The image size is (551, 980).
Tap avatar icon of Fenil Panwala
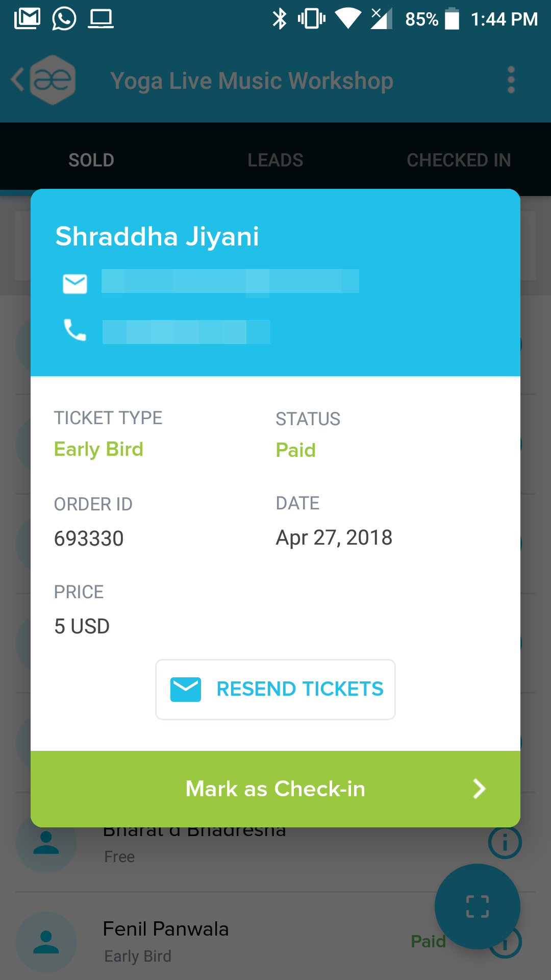[x=46, y=942]
